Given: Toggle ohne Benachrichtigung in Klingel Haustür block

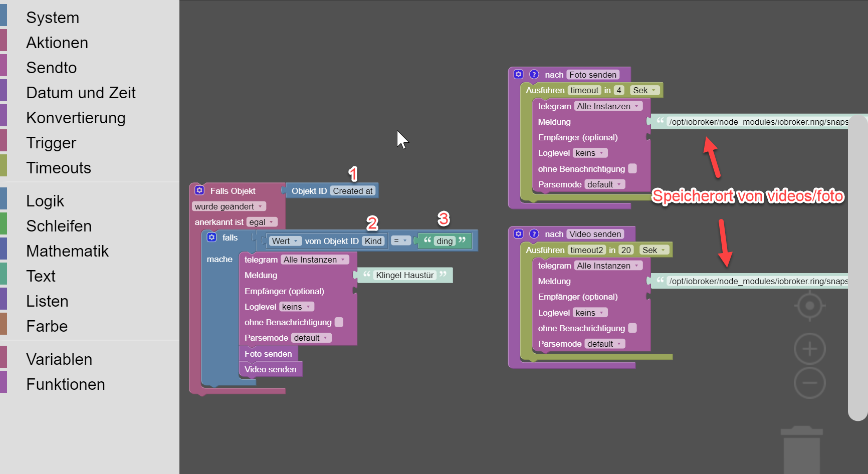Looking at the screenshot, I should coord(339,322).
